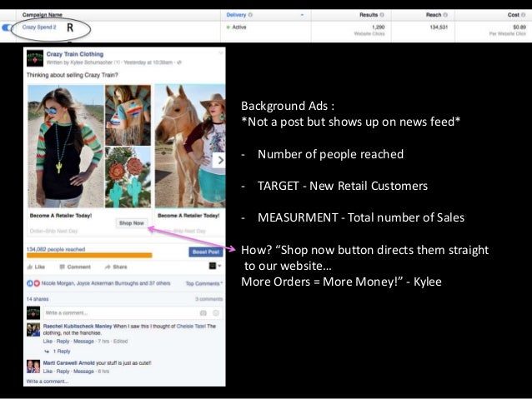Like the Crazy Train post
This screenshot has width=532, height=399.
[x=36, y=267]
